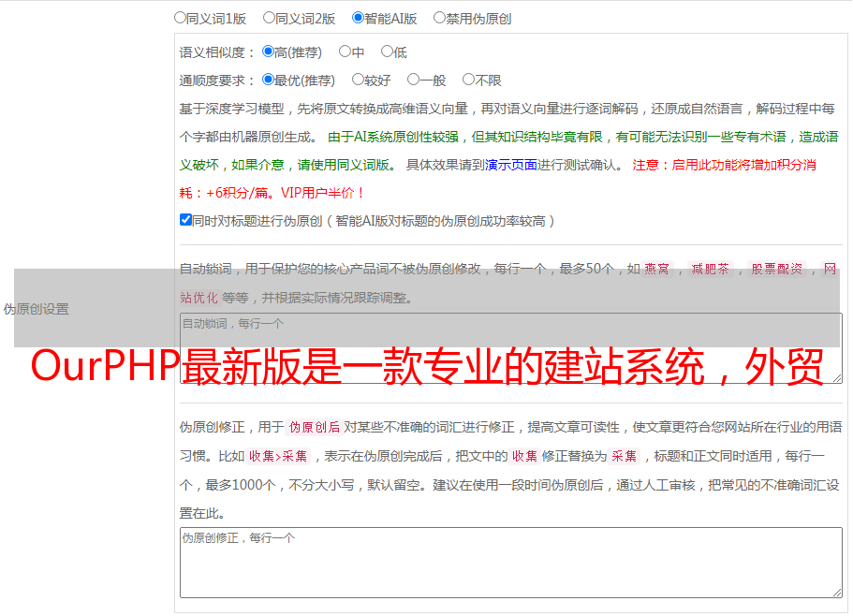
Task: Set 通顺度要求 to 较好
Action: [358, 80]
